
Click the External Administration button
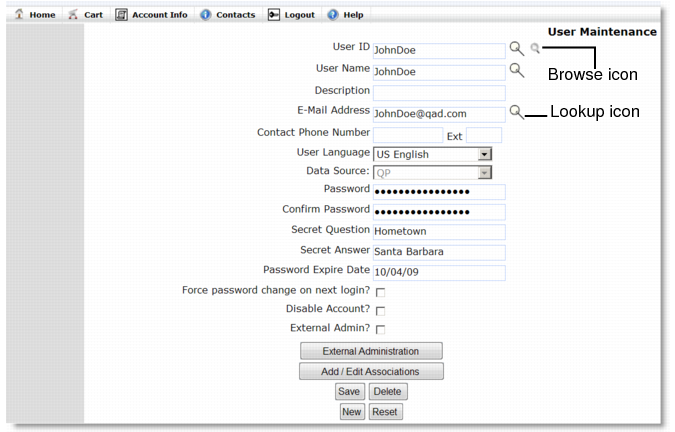coord(371,351)
